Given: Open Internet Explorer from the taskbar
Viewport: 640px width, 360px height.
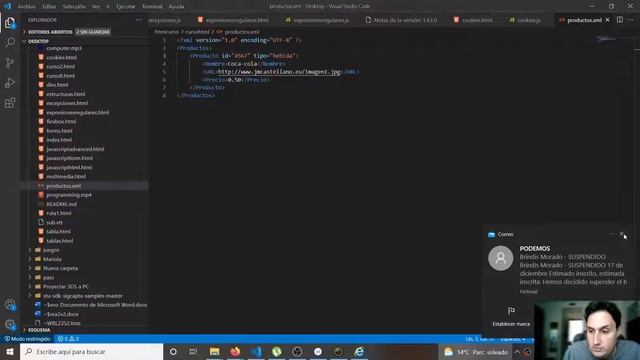Looking at the screenshot, I should 359,351.
